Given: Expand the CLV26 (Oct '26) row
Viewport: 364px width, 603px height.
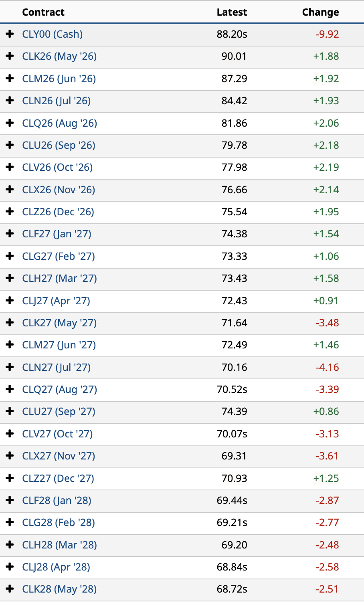Looking at the screenshot, I should tap(10, 167).
